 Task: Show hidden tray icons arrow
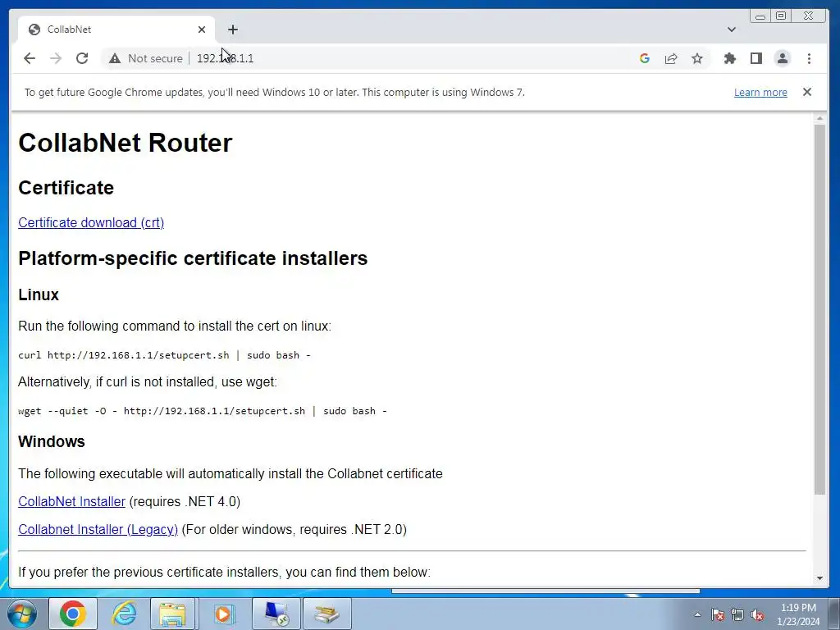[697, 614]
